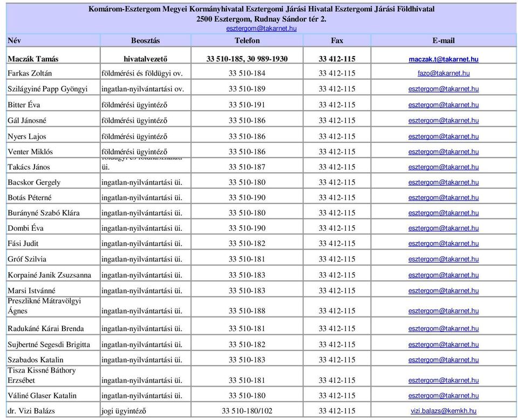Click the email link in Marsi Istvánné's row
This screenshot has width=518, height=420.
pos(444,291)
